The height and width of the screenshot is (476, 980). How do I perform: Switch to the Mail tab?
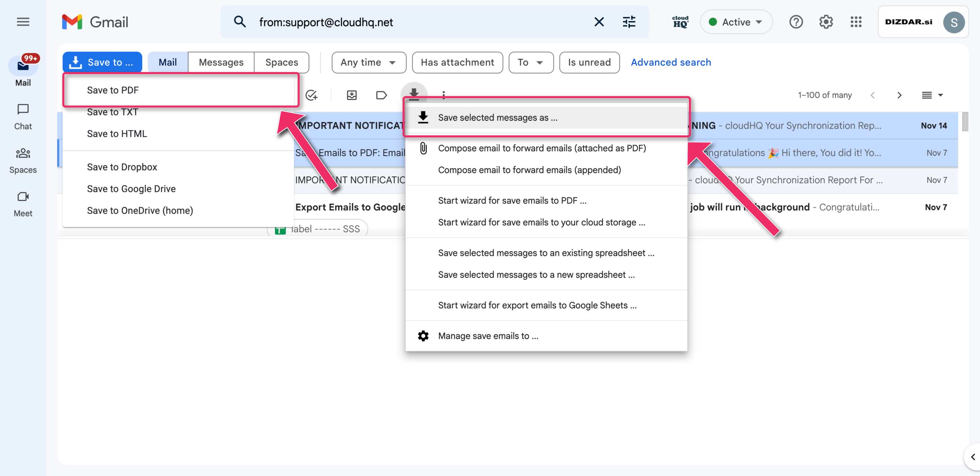tap(167, 62)
